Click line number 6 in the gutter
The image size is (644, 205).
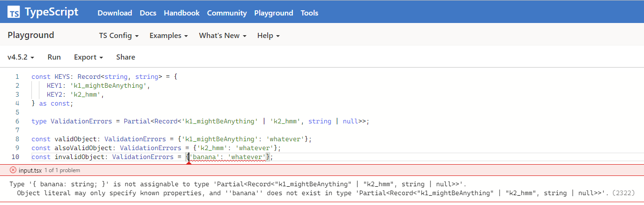pos(17,121)
